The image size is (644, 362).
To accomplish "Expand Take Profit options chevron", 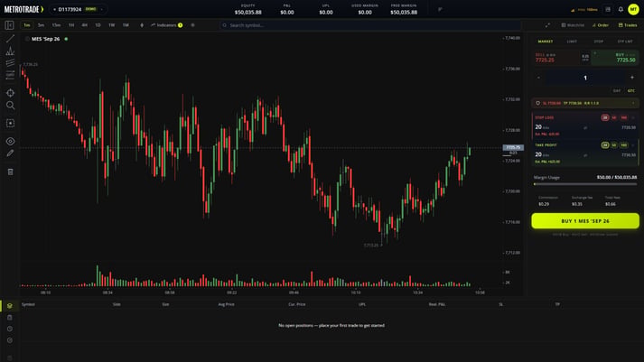I will click(633, 145).
